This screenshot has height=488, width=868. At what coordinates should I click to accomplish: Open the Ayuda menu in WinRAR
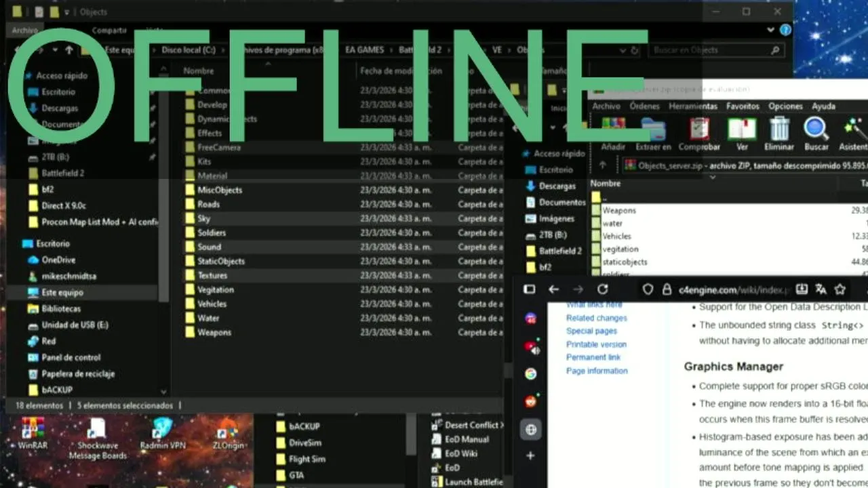pyautogui.click(x=823, y=106)
